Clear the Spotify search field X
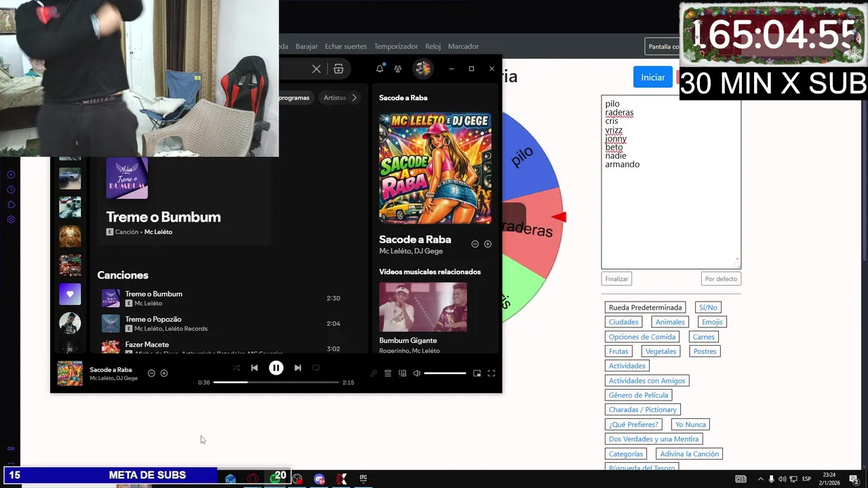This screenshot has width=868, height=488. coord(316,68)
